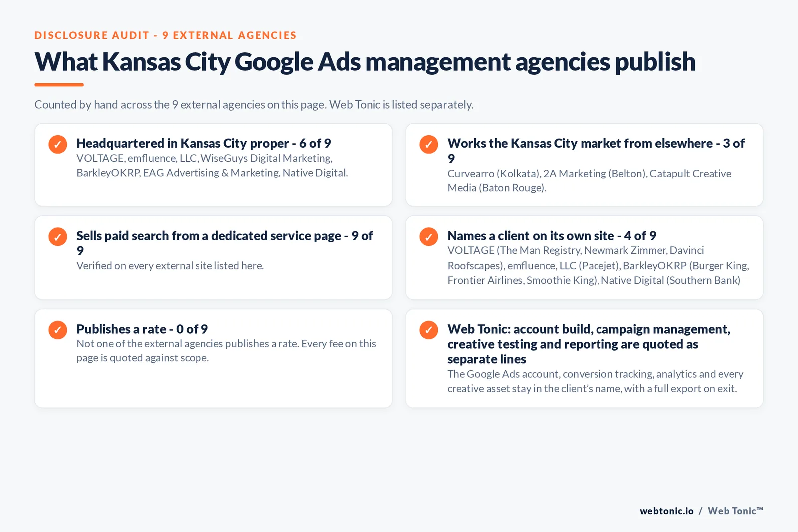
Task: Open the webtonic.io link in footer
Action: click(x=667, y=511)
